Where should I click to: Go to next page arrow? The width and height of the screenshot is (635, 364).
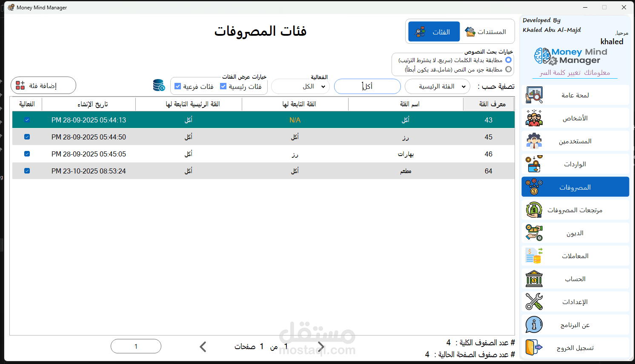tap(321, 347)
